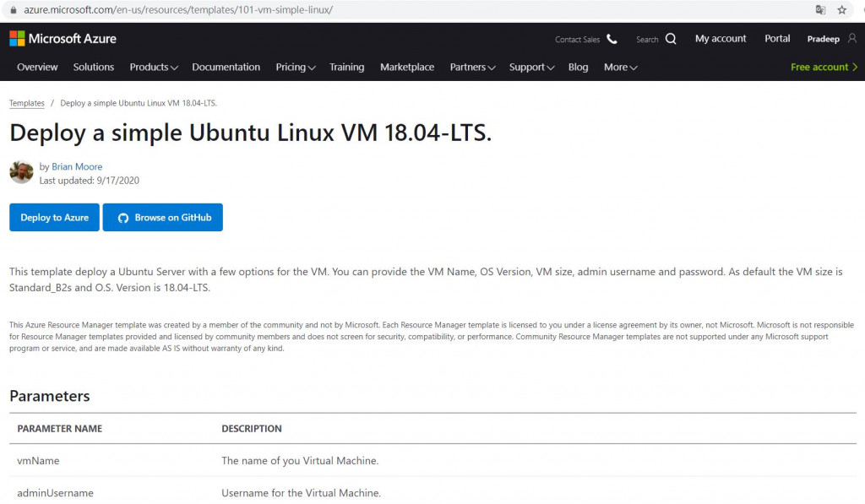Click the browser address bar URL
Viewport: 865px width, 504px height.
(x=178, y=9)
